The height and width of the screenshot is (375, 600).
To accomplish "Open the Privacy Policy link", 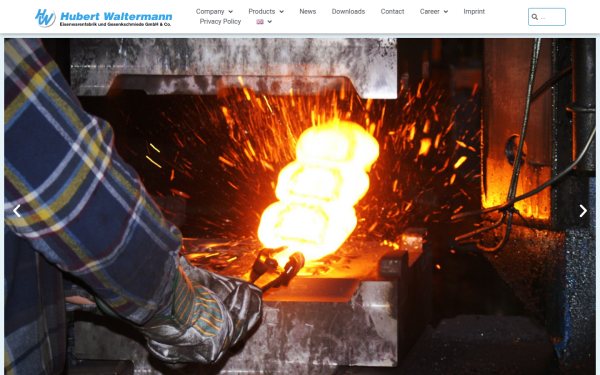I will pos(220,21).
